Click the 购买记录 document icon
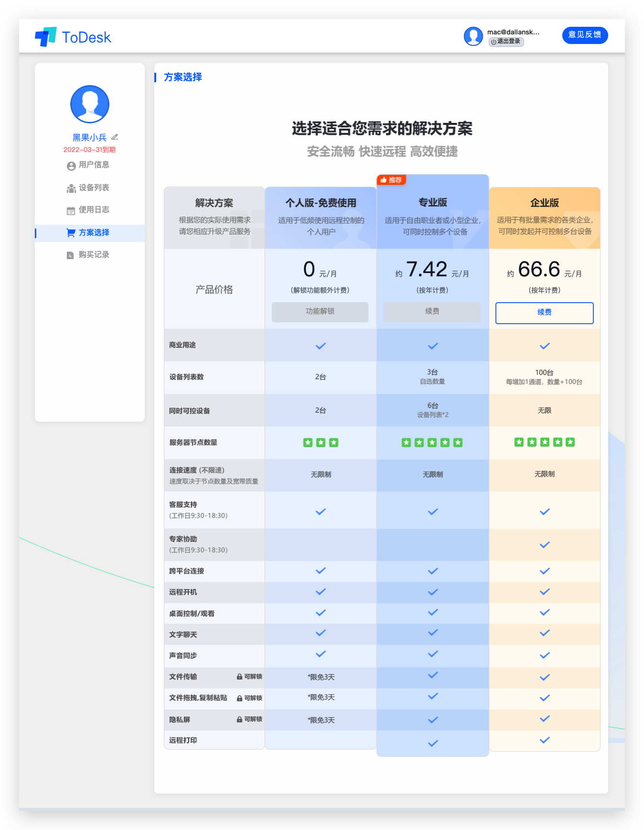 (x=70, y=255)
